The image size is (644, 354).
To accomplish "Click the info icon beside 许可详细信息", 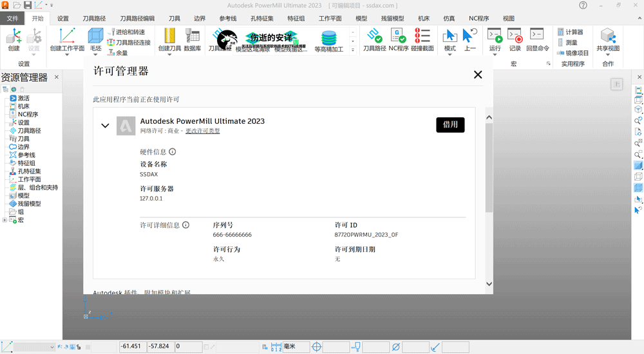I will [x=185, y=225].
